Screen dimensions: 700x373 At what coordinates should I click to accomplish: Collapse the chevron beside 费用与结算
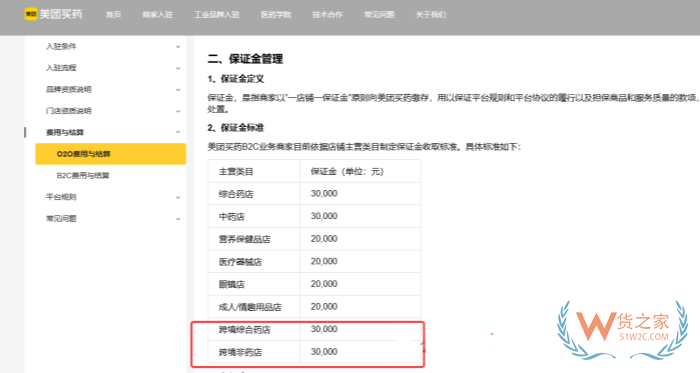click(178, 132)
